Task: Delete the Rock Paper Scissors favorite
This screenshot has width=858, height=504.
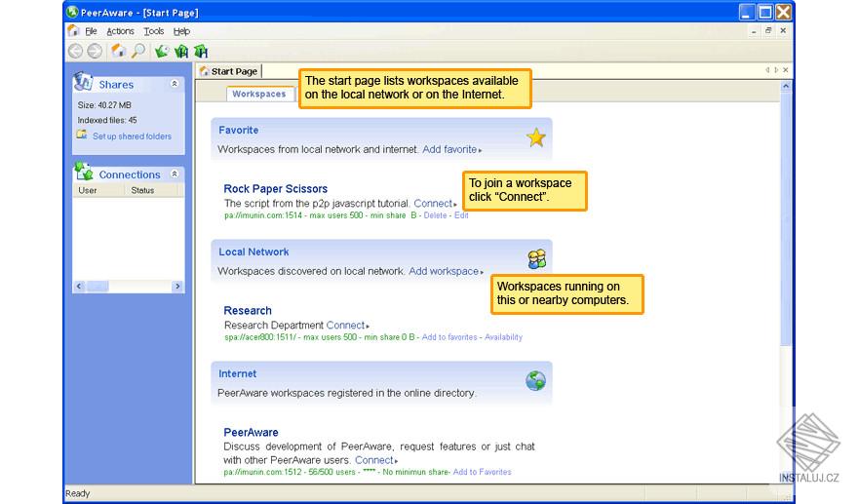Action: point(435,215)
